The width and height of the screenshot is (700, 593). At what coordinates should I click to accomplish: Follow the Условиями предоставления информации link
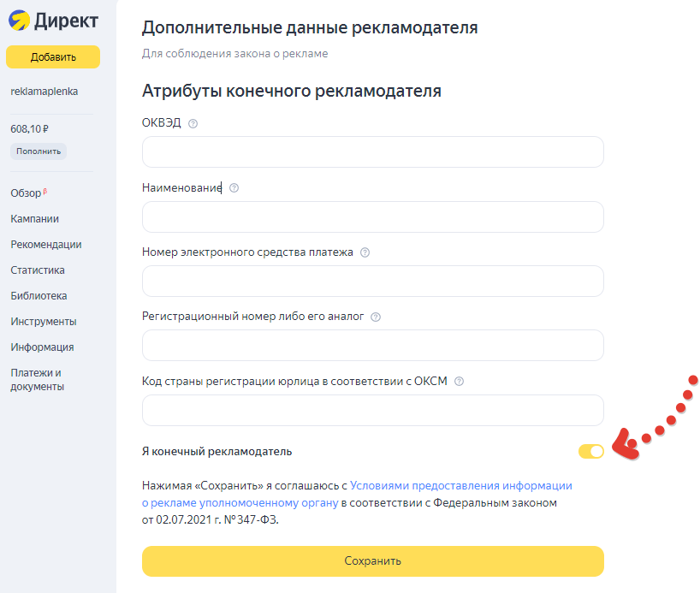tap(460, 485)
